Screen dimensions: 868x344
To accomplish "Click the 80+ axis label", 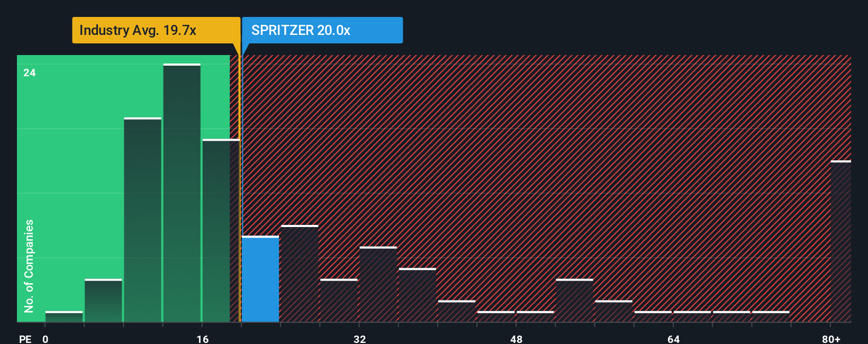I will click(831, 339).
